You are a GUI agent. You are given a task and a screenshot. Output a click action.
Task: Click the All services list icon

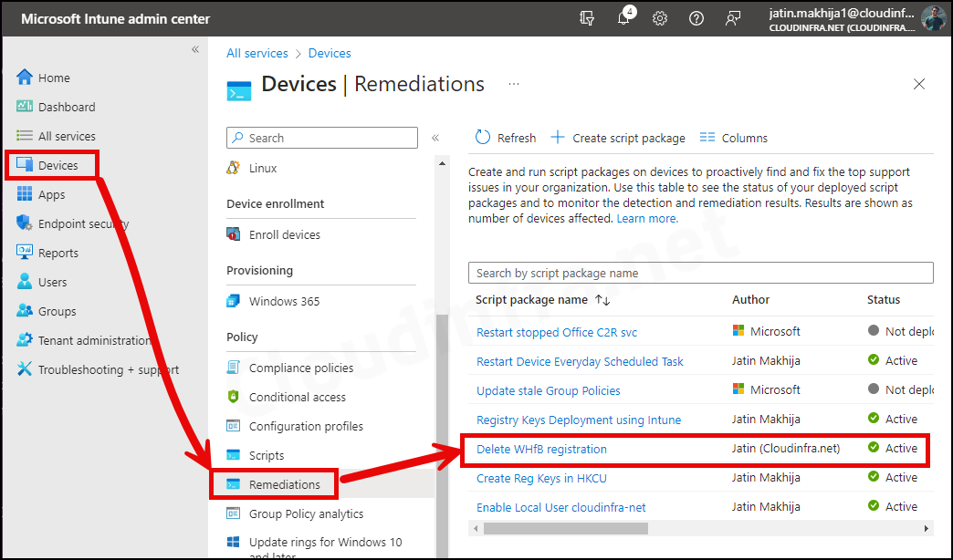25,136
